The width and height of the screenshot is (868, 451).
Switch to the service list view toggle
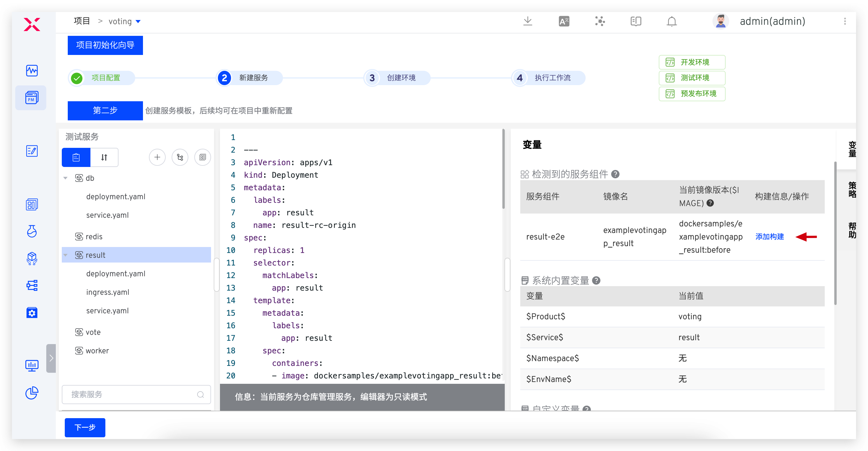point(76,157)
